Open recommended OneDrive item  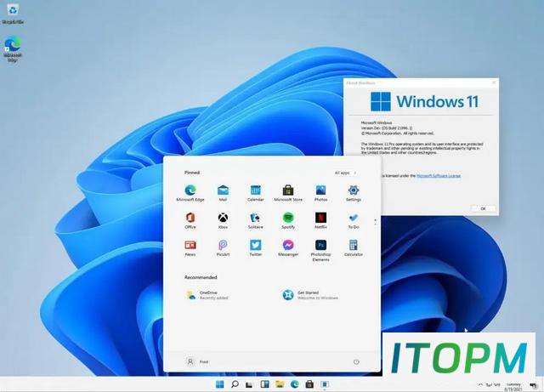pyautogui.click(x=207, y=295)
